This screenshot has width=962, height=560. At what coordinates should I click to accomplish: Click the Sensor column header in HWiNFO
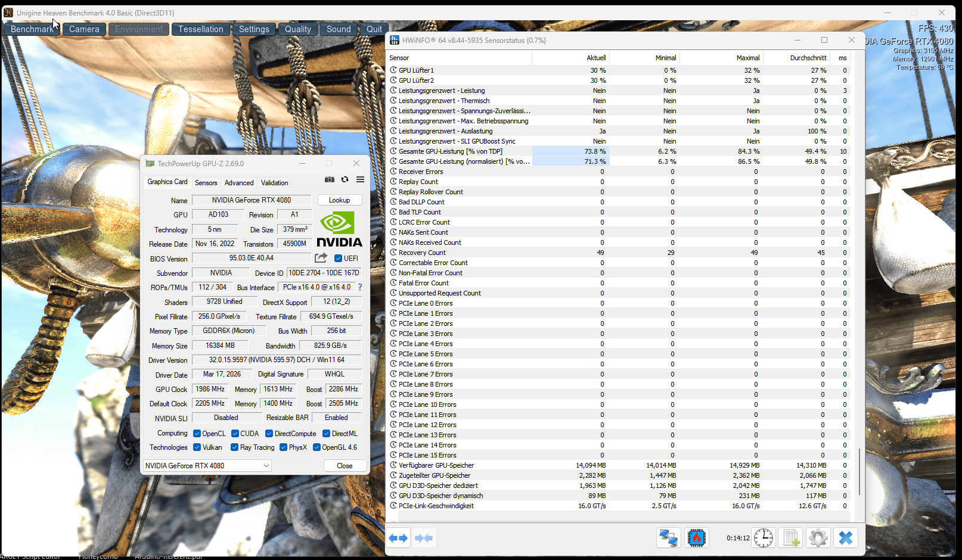(460, 58)
